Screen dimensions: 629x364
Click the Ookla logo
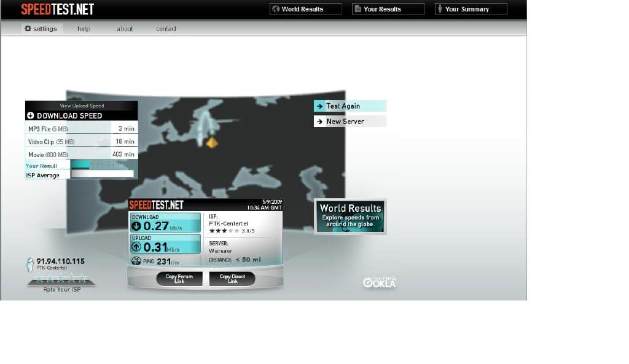pos(380,282)
